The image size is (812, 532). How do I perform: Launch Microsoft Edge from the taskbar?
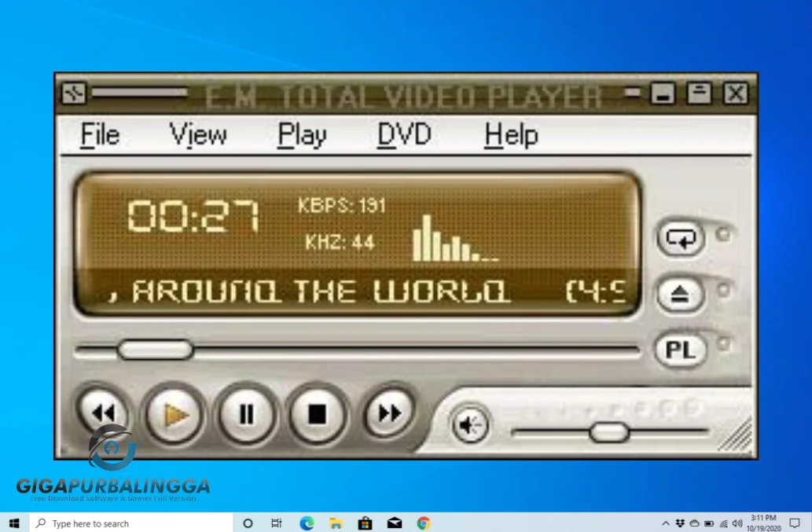click(307, 523)
